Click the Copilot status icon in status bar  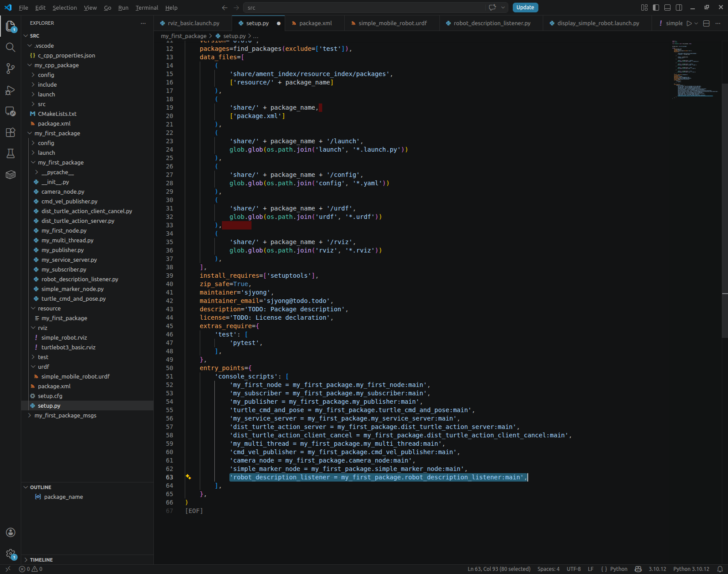click(x=638, y=569)
